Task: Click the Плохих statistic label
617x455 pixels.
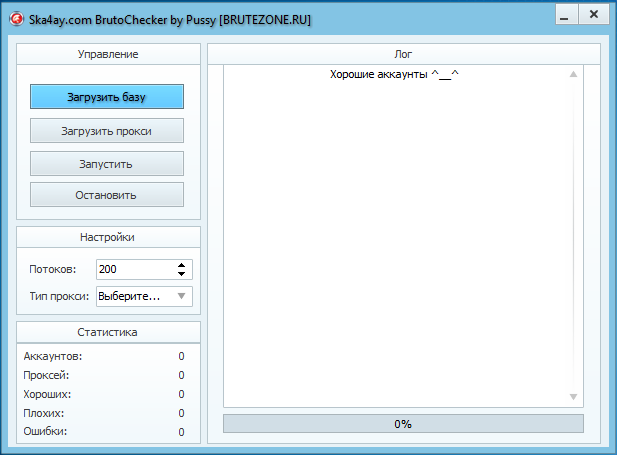Action: pyautogui.click(x=44, y=413)
